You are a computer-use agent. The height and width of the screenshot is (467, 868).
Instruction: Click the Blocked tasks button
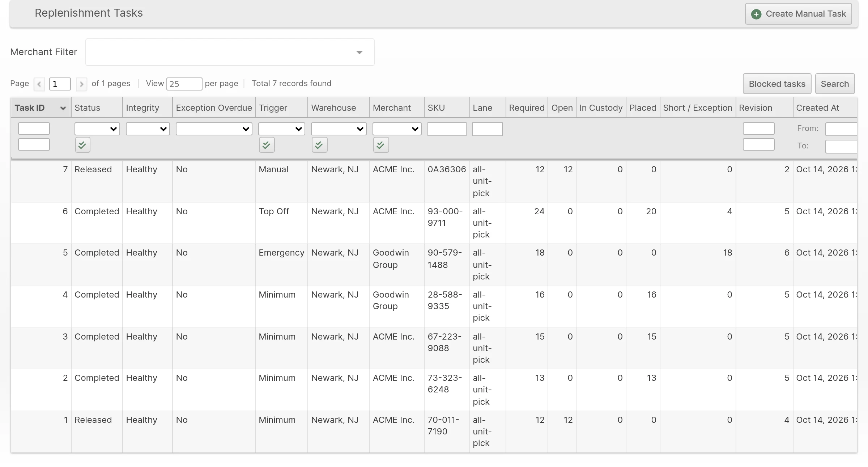point(777,84)
